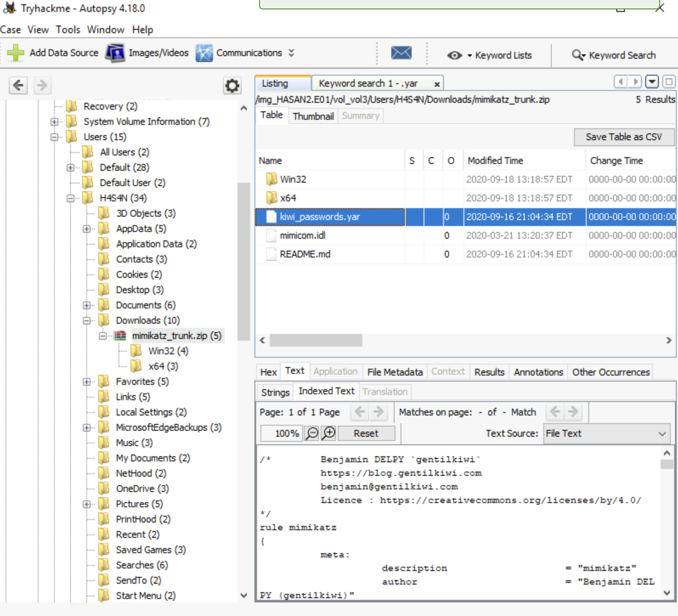Go forward with the tree forward arrow

[42, 85]
